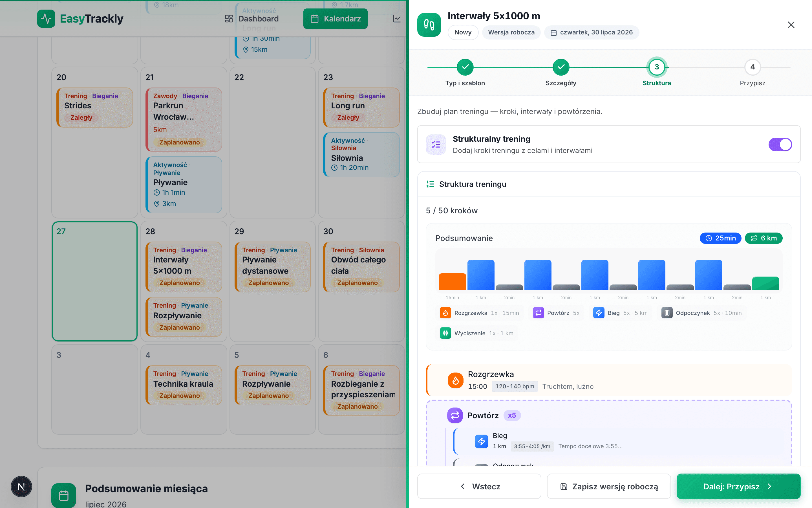Click the Rozgrzewka flame icon in the summary legend
812x508 pixels.
[x=445, y=313]
